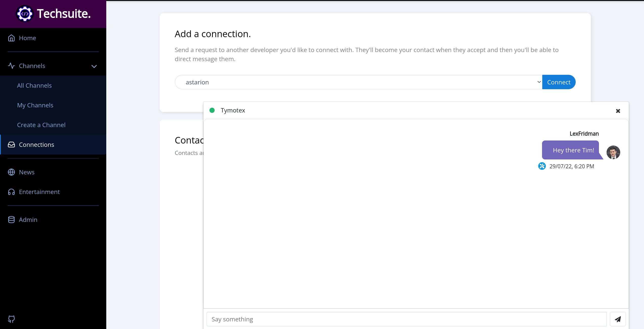Focus the Say something message field
The image size is (644, 329).
(x=406, y=319)
